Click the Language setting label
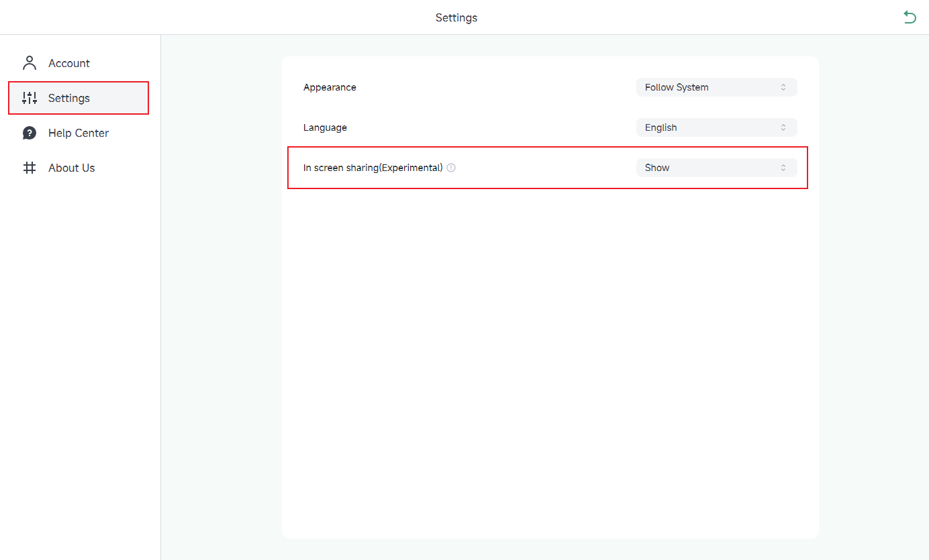Image resolution: width=929 pixels, height=560 pixels. coord(325,127)
